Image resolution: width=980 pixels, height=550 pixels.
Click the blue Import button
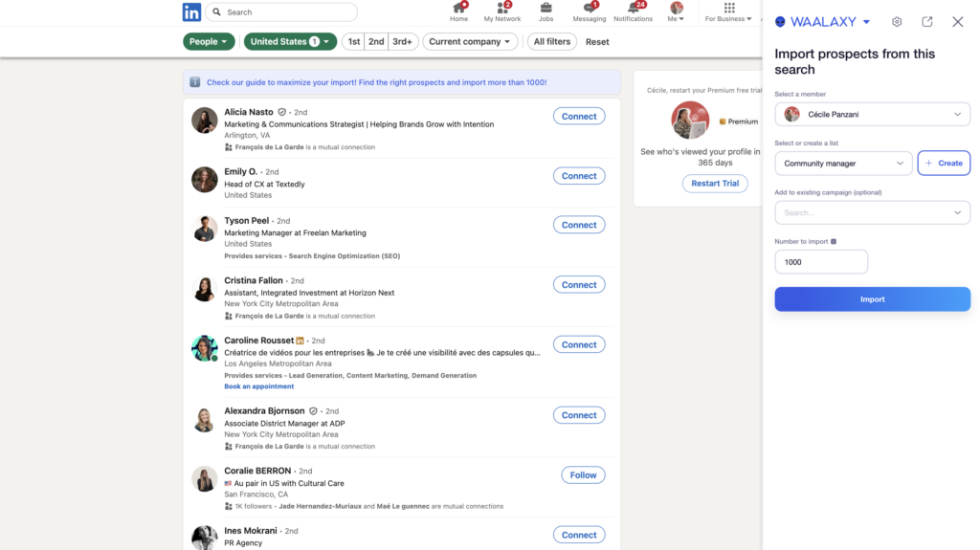pyautogui.click(x=873, y=299)
